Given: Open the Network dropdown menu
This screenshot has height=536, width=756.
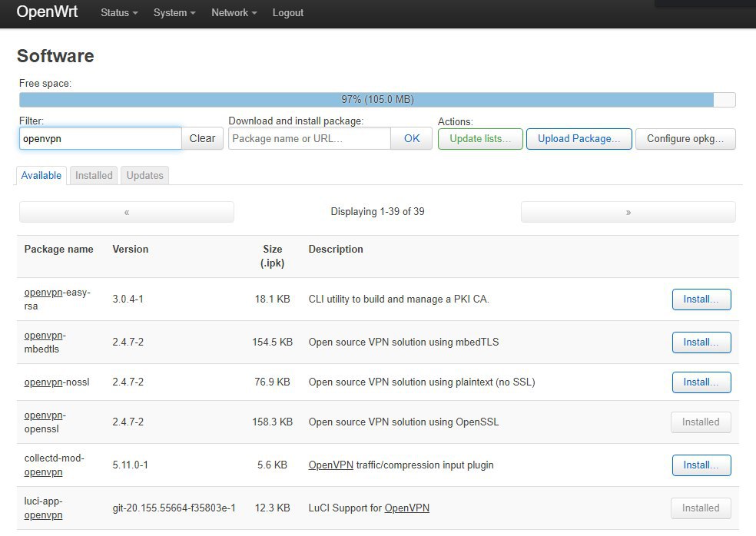Looking at the screenshot, I should point(234,13).
